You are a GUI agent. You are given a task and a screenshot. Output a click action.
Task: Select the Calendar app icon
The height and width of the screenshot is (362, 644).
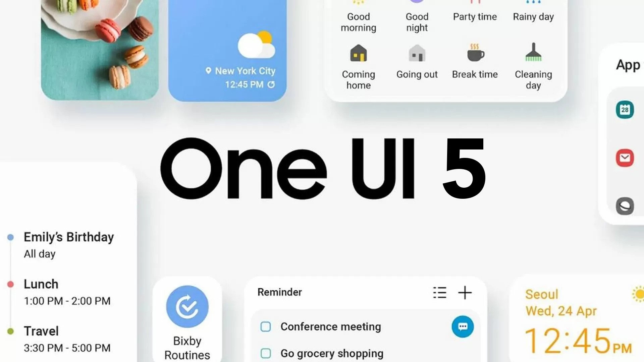coord(626,110)
